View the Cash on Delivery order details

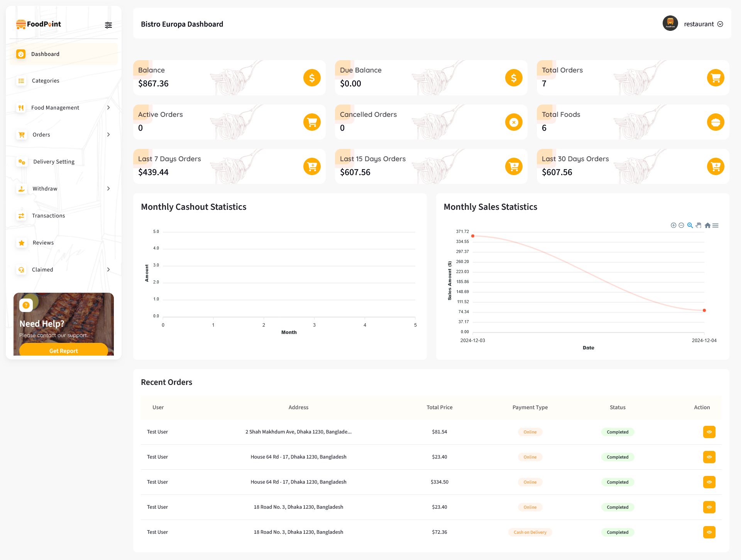(x=709, y=532)
